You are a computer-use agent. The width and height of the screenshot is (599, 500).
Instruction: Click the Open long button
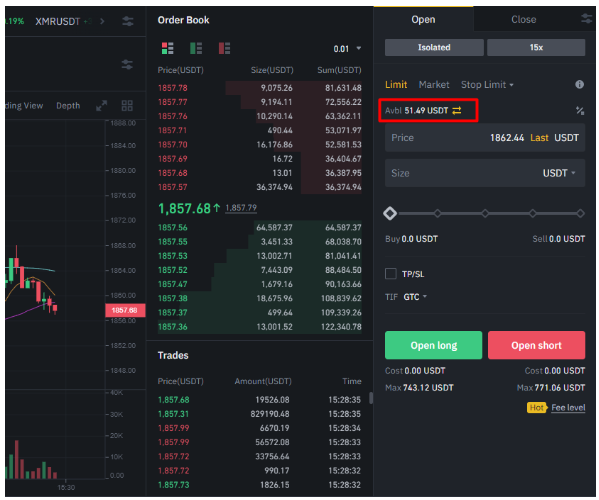pos(434,345)
